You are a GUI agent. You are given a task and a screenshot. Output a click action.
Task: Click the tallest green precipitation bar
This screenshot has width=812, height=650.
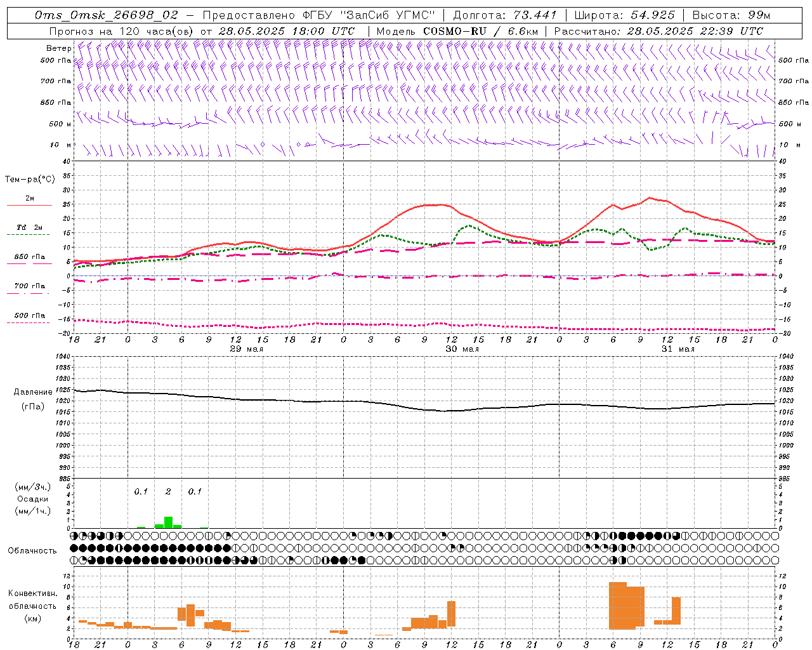(168, 522)
